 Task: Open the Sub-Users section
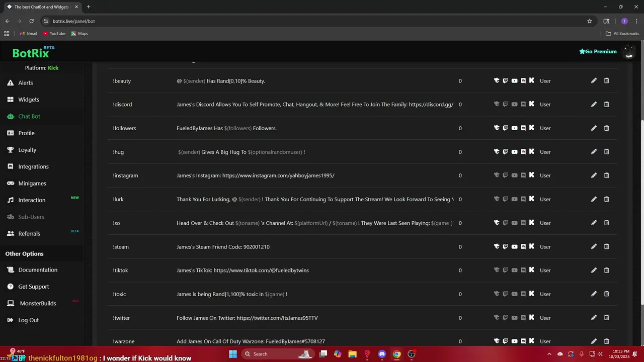click(x=31, y=217)
